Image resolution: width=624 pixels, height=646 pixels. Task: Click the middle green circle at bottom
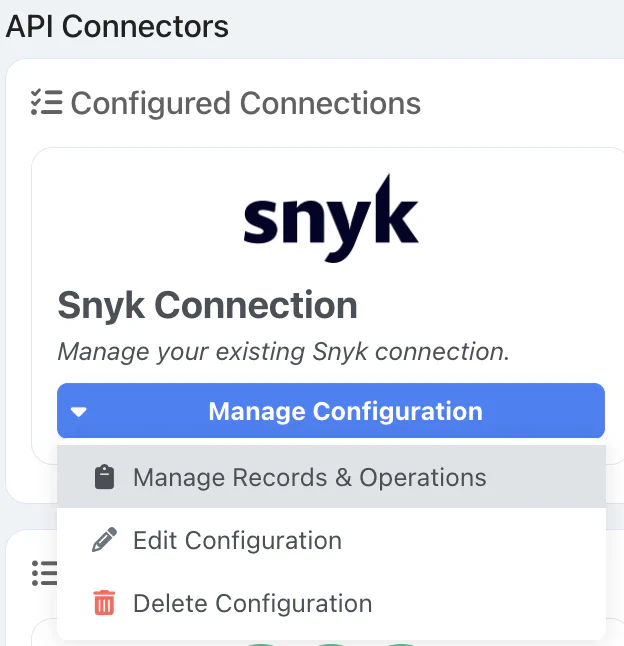click(x=331, y=643)
